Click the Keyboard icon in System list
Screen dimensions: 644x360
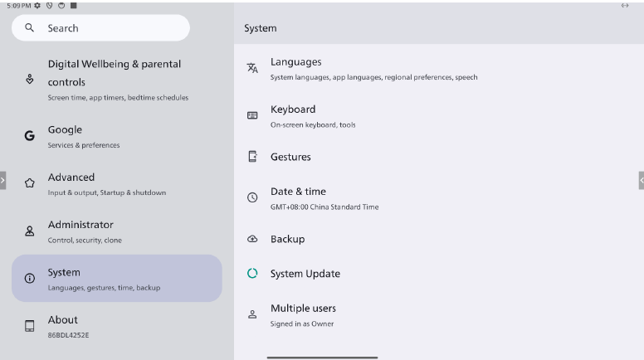click(x=252, y=115)
